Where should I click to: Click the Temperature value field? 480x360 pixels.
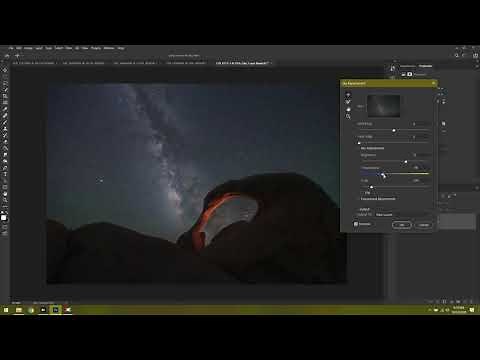click(x=420, y=168)
